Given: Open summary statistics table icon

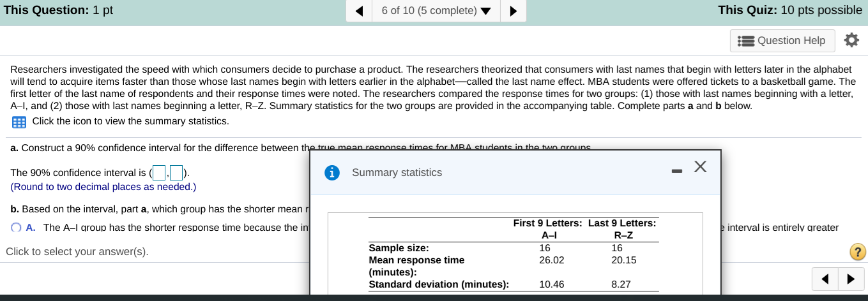Looking at the screenshot, I should click(19, 122).
